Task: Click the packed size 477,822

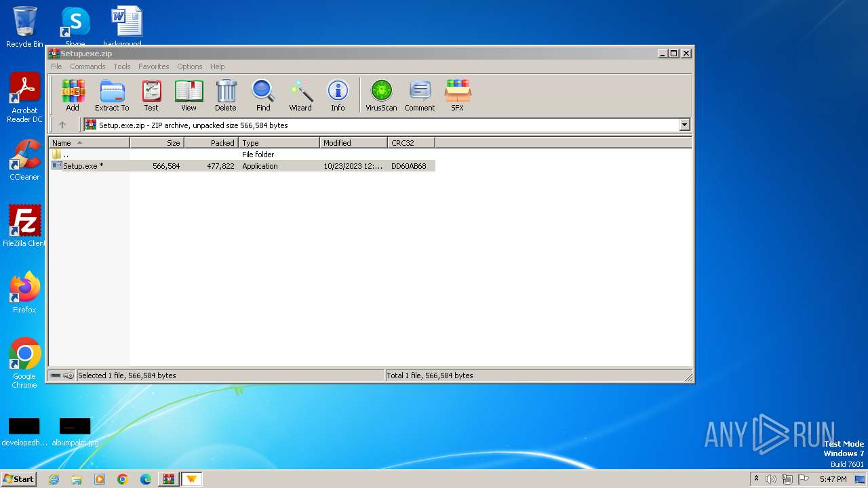Action: point(220,166)
